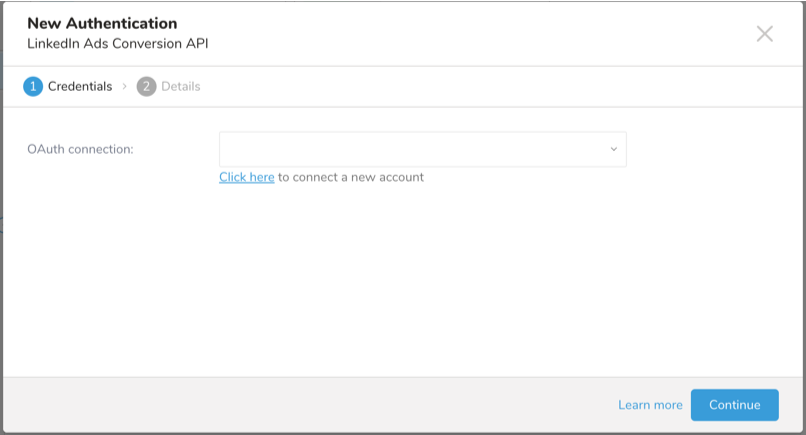Click the 'to connect a new account' text
This screenshot has width=806, height=435.
[x=351, y=177]
